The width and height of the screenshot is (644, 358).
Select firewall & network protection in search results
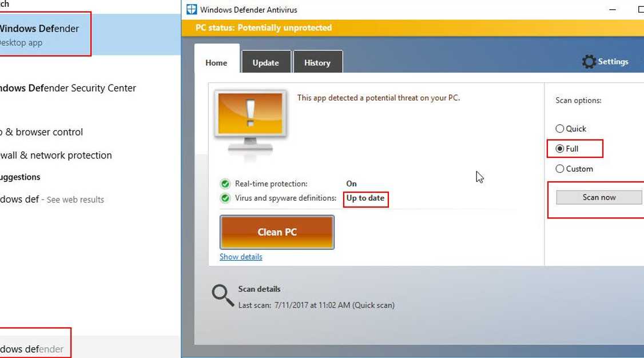pyautogui.click(x=55, y=155)
